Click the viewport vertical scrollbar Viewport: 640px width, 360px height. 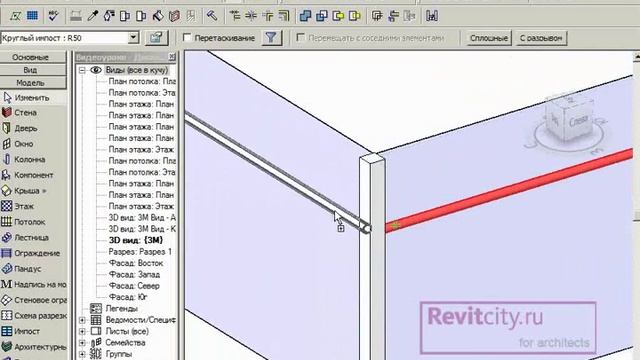pyautogui.click(x=636, y=205)
